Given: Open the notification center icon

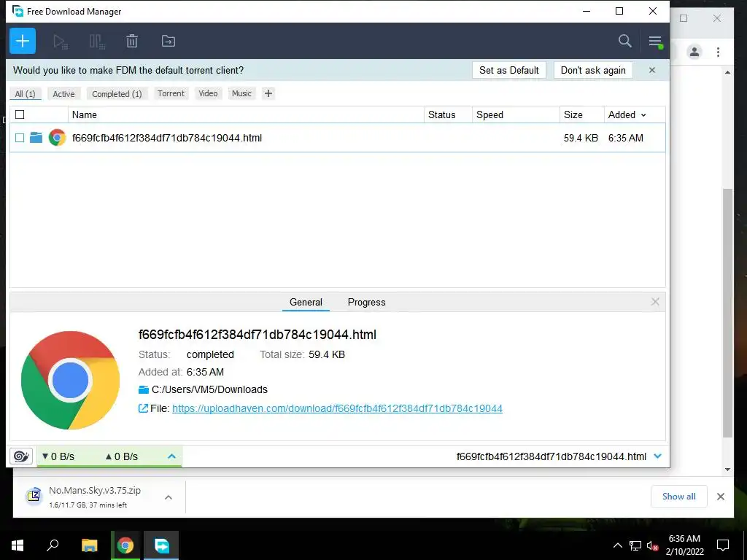Looking at the screenshot, I should (723, 545).
